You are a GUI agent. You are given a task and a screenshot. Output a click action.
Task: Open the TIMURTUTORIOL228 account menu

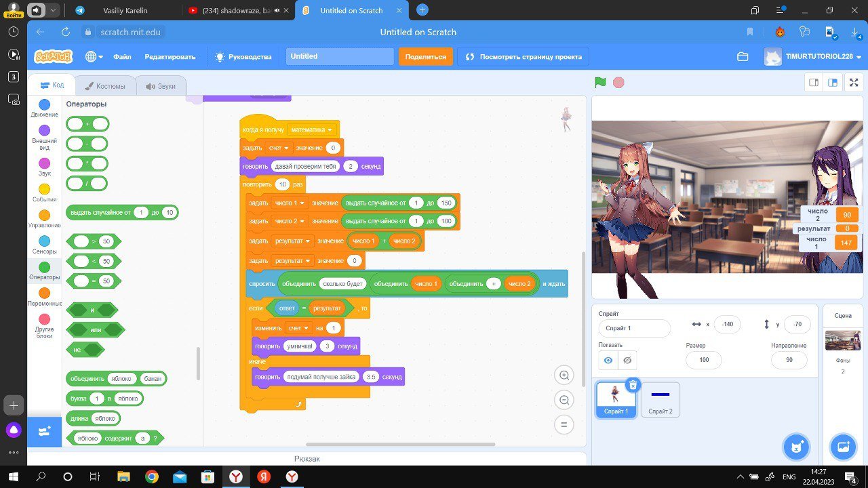812,57
